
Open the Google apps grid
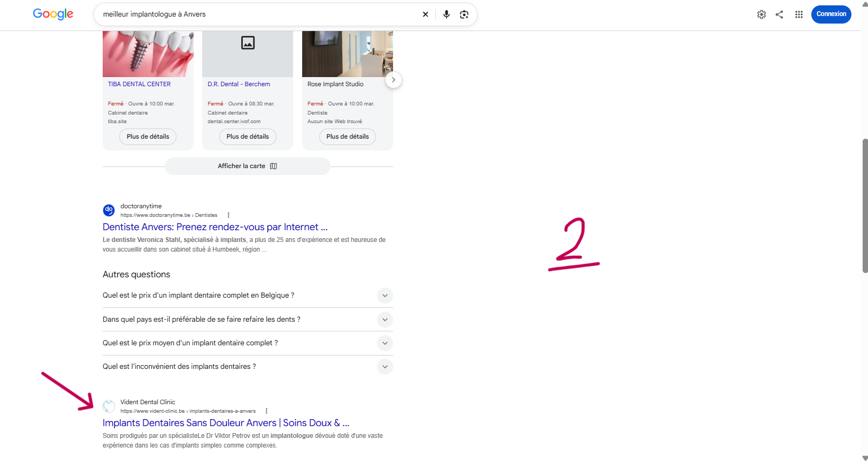pos(799,14)
